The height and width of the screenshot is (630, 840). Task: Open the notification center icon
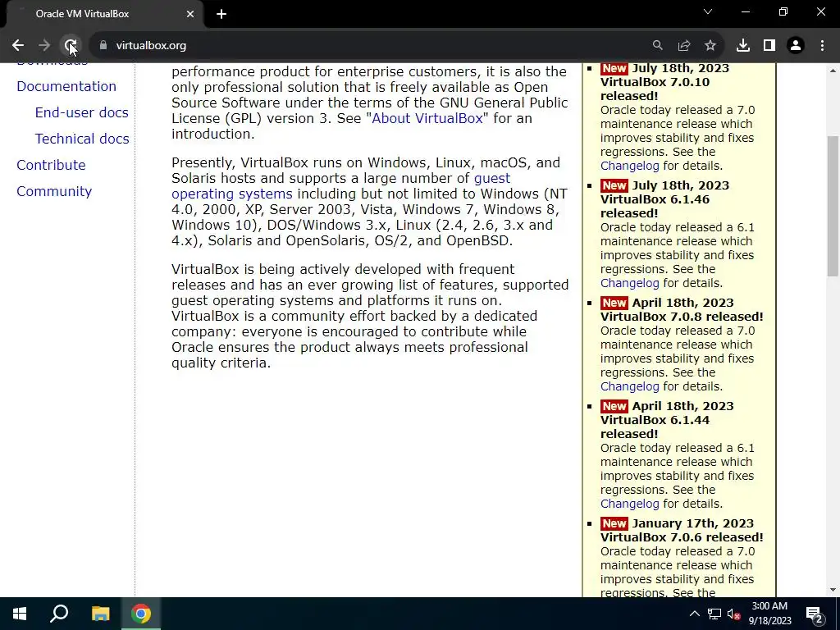815,614
